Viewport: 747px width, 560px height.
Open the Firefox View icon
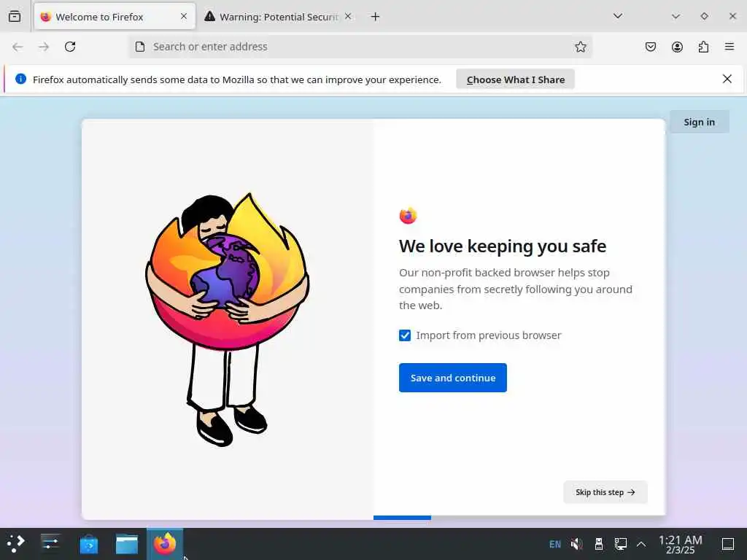[15, 17]
